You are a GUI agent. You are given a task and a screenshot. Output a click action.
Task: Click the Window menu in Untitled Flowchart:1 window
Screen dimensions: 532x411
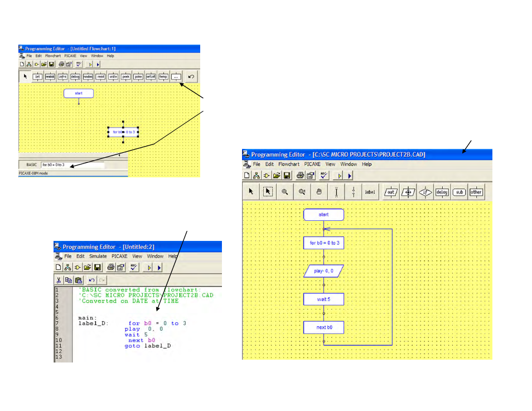[x=97, y=56]
